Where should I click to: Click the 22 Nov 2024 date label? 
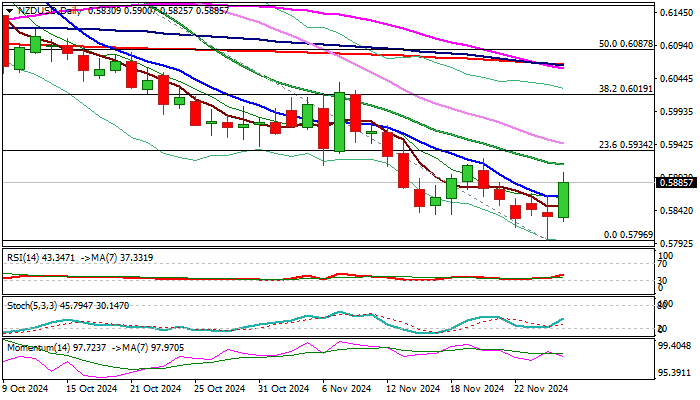pyautogui.click(x=541, y=389)
